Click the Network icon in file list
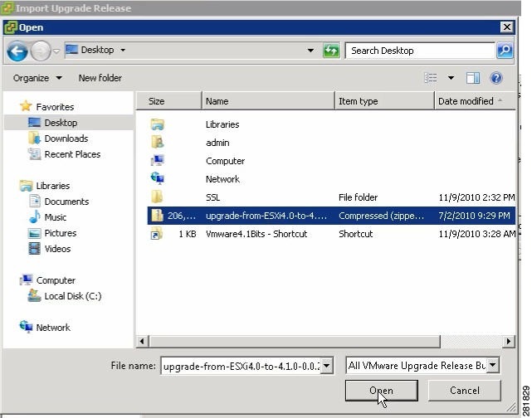 click(158, 178)
